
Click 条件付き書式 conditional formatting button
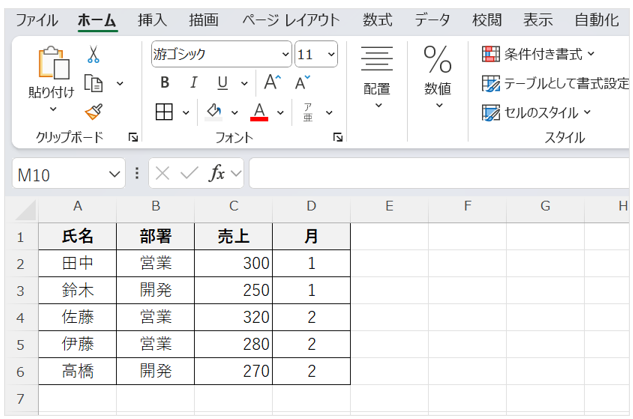538,54
